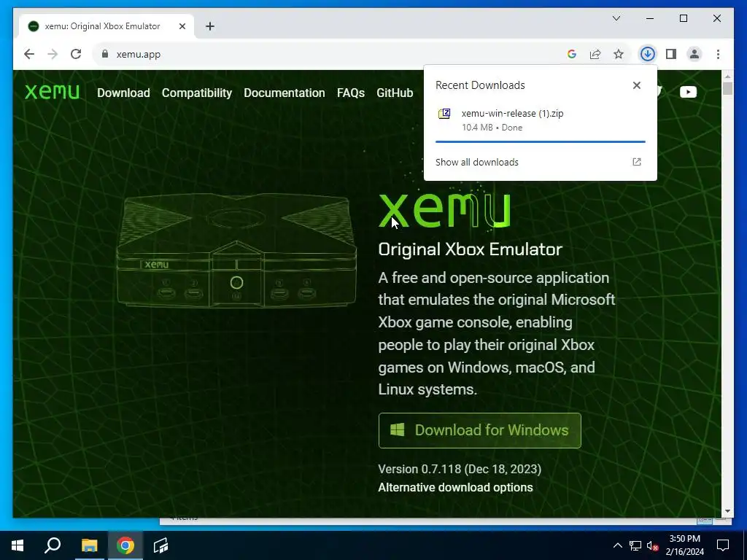Open the fourth taskbar app icon
Screen dimensions: 747x560
point(161,545)
